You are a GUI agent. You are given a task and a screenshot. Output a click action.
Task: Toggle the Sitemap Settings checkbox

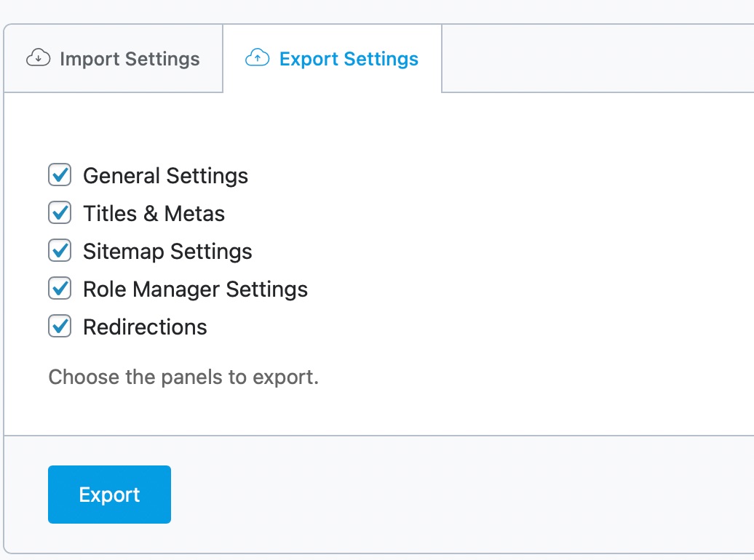pos(59,250)
